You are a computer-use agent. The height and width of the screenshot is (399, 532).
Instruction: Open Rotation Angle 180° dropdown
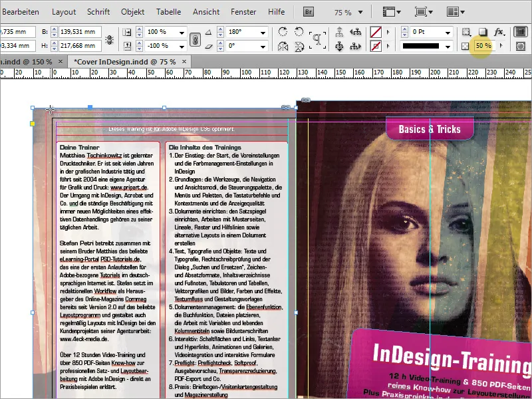[263, 33]
